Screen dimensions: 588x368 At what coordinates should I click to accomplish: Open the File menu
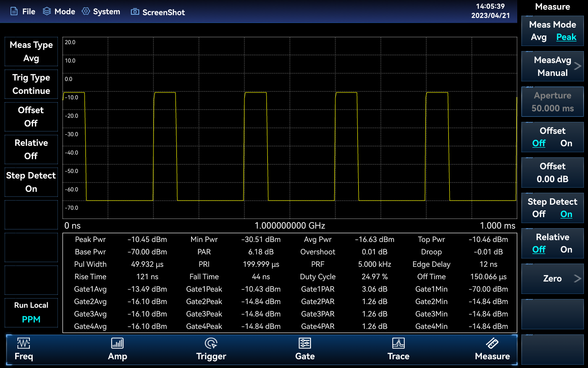[x=23, y=11]
